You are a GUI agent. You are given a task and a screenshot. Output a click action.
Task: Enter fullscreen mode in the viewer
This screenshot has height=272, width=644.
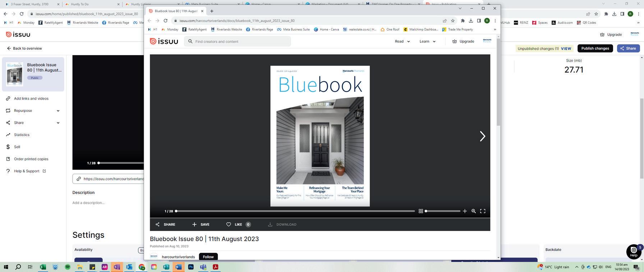click(x=483, y=211)
